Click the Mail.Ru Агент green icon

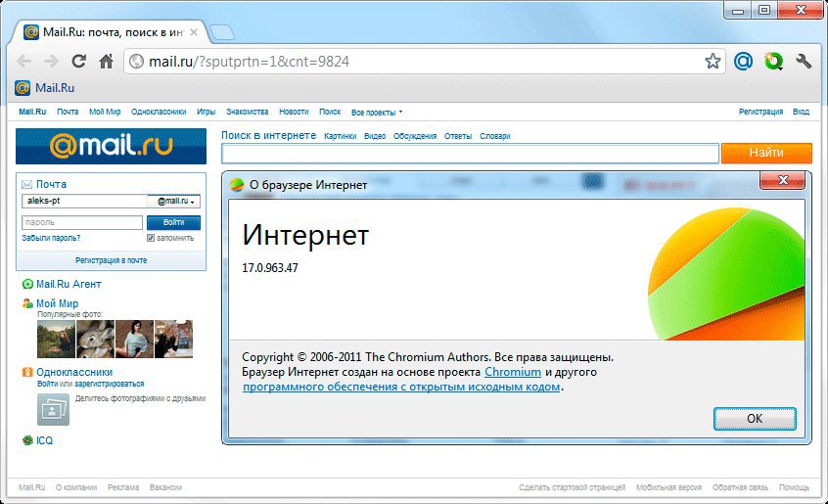[x=27, y=284]
